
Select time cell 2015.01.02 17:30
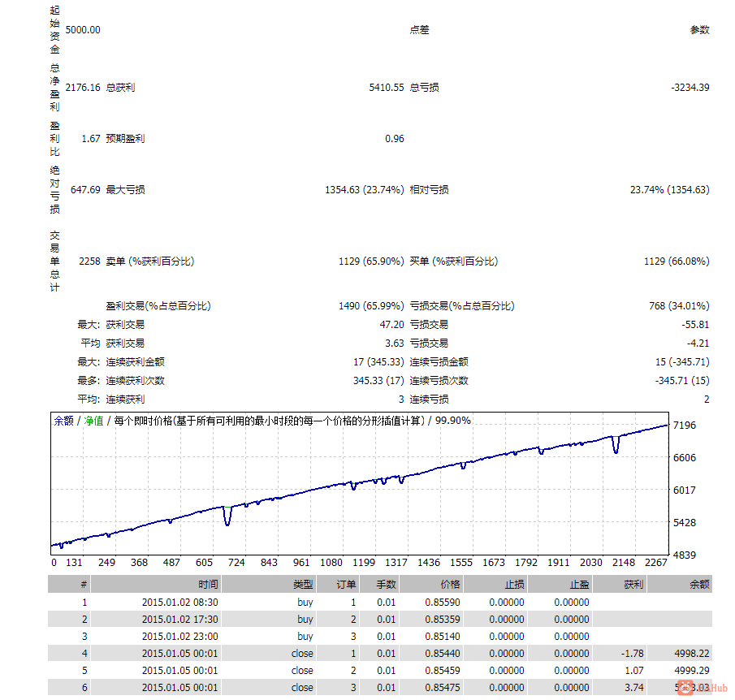click(x=180, y=620)
